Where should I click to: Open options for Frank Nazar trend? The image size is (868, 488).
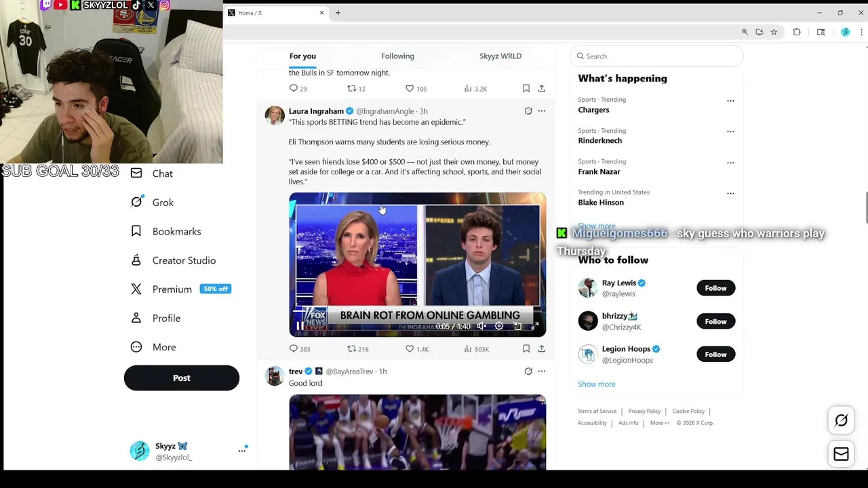[730, 163]
